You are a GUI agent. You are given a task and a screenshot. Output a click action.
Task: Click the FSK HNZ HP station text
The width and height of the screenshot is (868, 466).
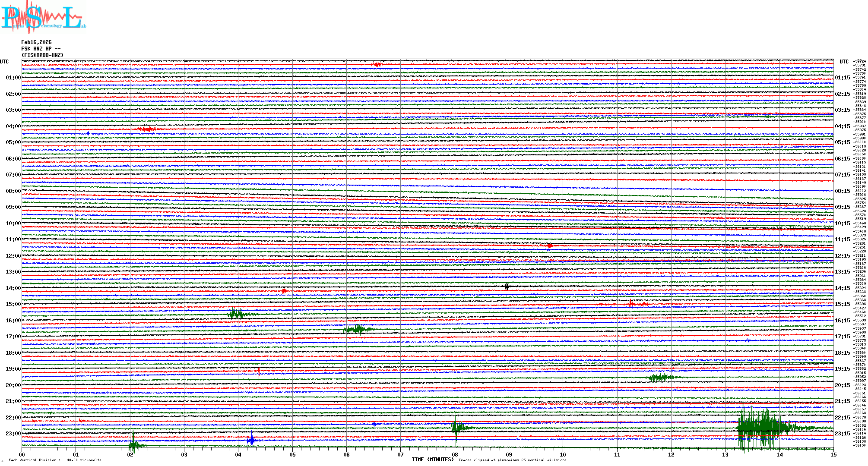[41, 49]
